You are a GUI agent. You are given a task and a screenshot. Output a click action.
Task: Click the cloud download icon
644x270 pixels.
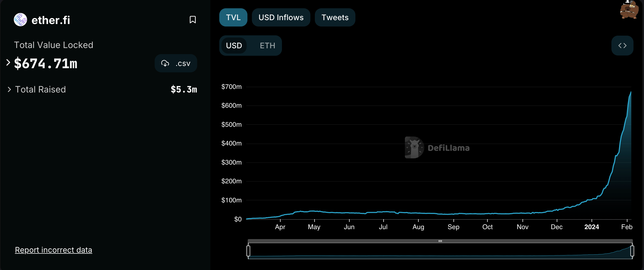(165, 63)
